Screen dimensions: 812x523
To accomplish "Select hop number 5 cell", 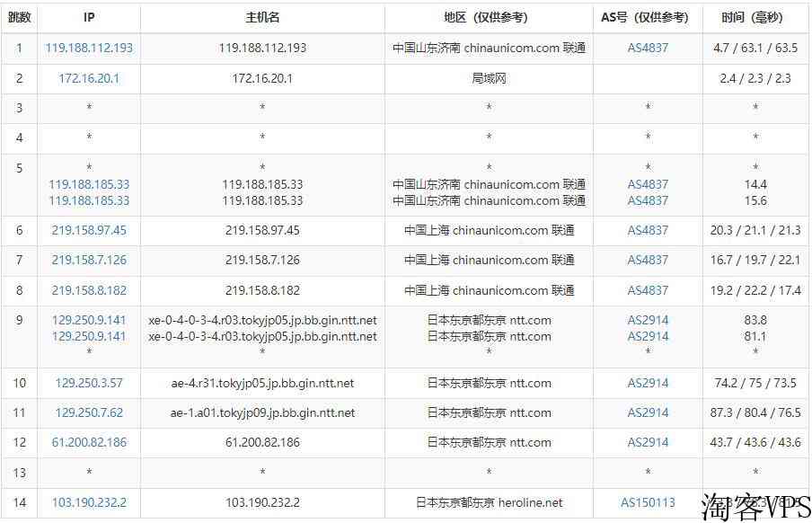I will click(x=19, y=184).
